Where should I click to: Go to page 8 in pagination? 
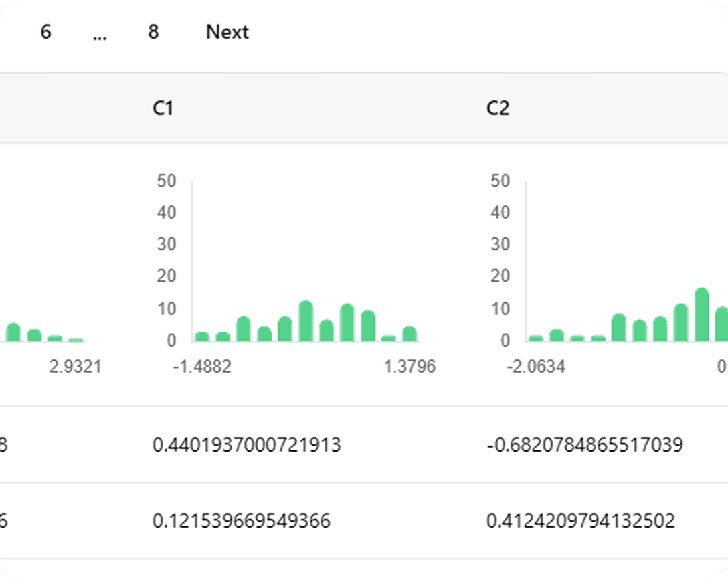[153, 32]
